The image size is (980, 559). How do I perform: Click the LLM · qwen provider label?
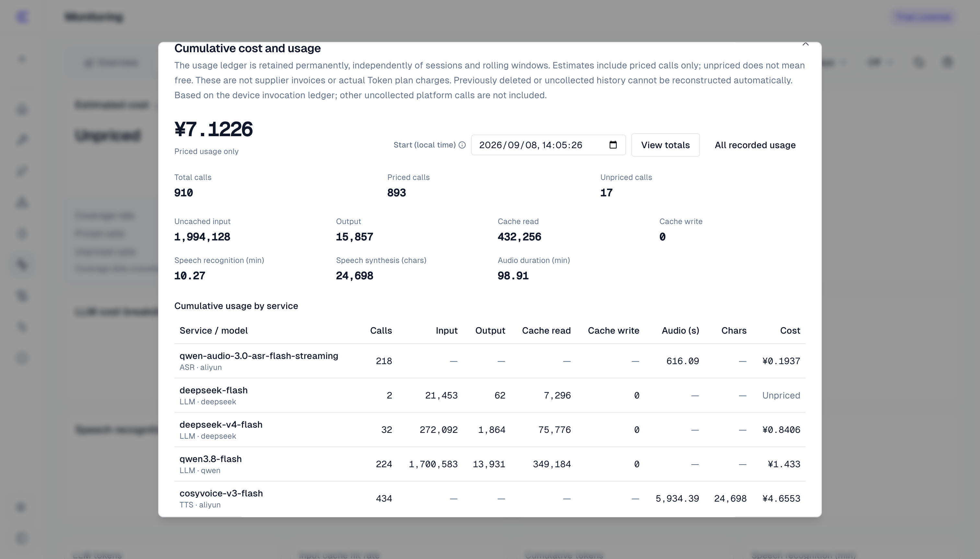point(200,471)
